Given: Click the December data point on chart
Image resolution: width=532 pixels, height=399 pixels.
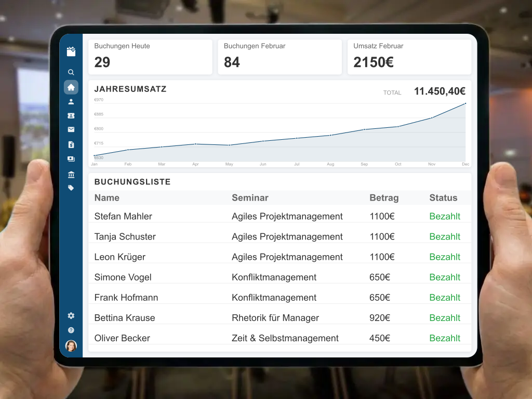Looking at the screenshot, I should (465, 103).
